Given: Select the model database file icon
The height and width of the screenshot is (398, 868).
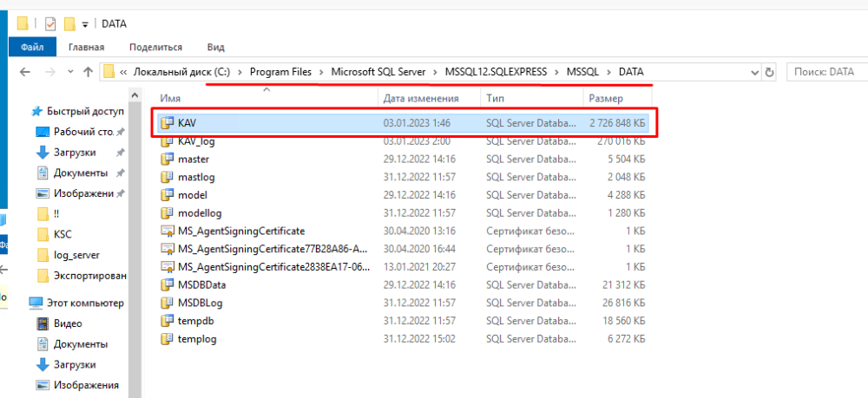Looking at the screenshot, I should click(x=168, y=195).
